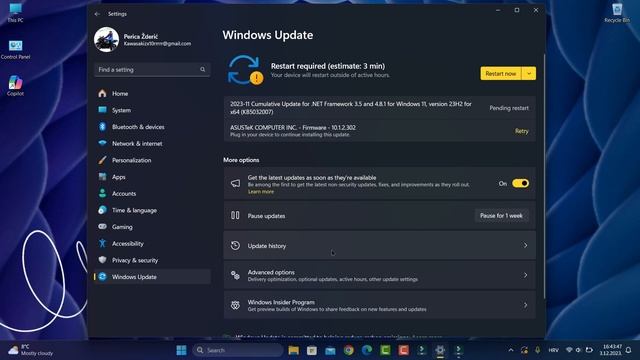
Task: Click the Accounts person icon
Action: pyautogui.click(x=102, y=193)
